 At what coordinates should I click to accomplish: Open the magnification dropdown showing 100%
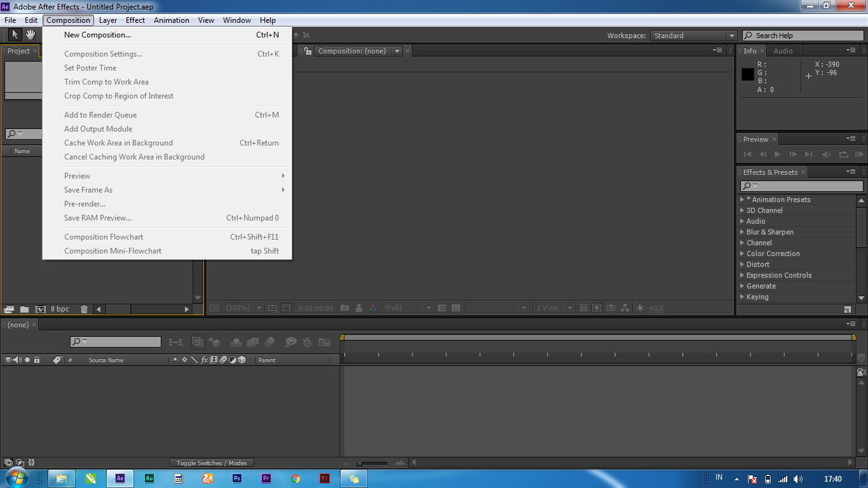[x=243, y=308]
